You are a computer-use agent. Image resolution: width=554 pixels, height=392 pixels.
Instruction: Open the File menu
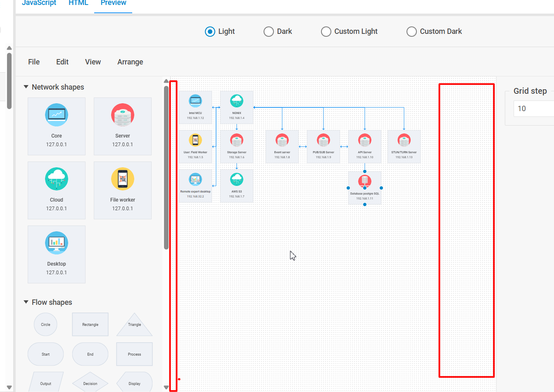[34, 62]
